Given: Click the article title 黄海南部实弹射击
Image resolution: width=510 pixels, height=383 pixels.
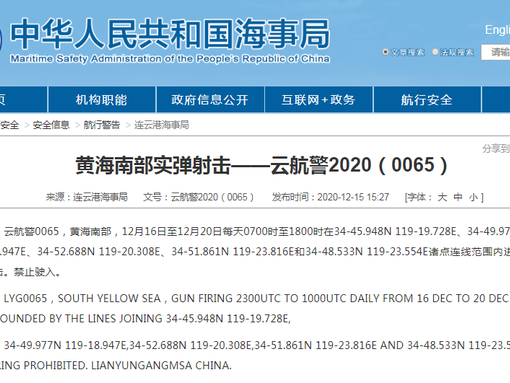Looking at the screenshot, I should click(x=153, y=165).
